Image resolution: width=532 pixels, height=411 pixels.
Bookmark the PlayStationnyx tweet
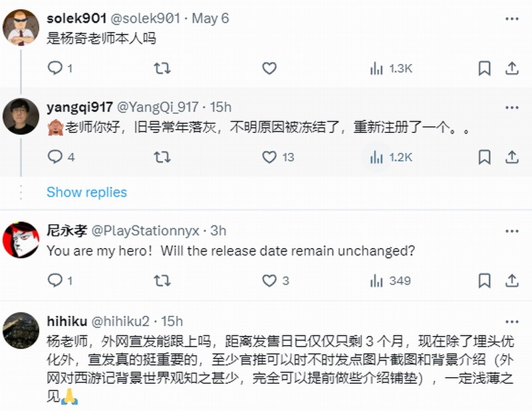[485, 281]
